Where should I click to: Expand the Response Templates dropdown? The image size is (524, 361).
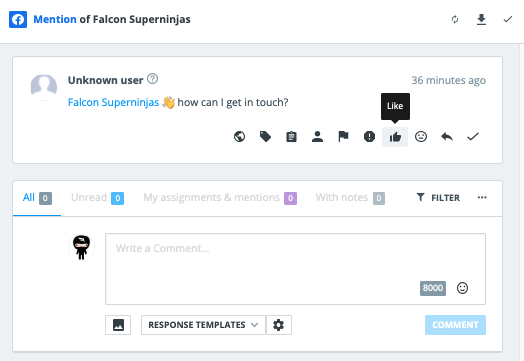pyautogui.click(x=203, y=325)
